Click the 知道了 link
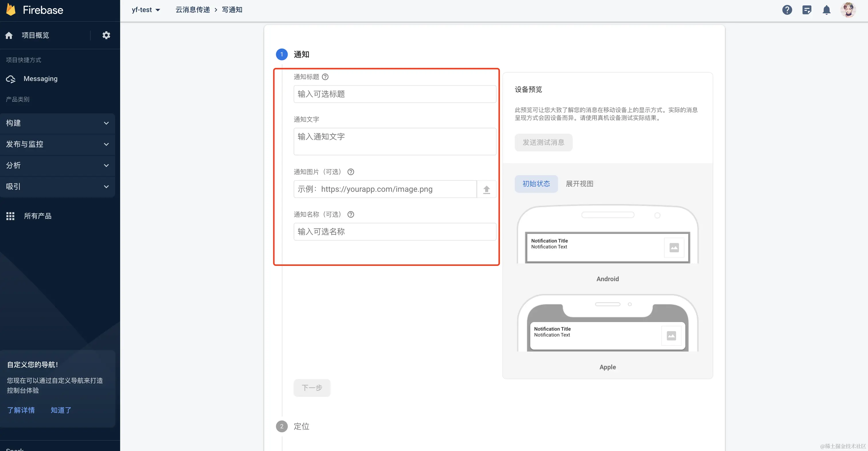 coord(61,410)
